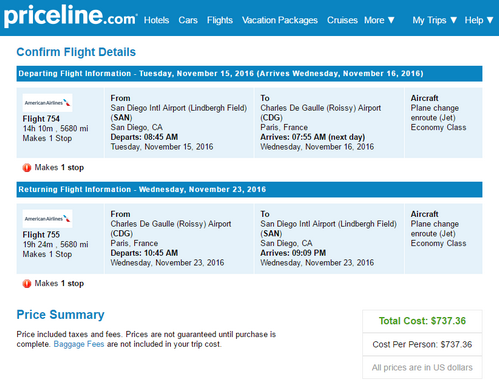Select Flights in the top navigation
The width and height of the screenshot is (499, 384).
tap(220, 20)
